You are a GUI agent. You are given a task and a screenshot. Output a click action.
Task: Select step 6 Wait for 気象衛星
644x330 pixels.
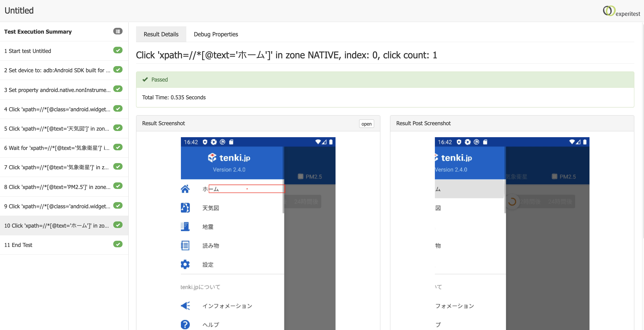64,148
